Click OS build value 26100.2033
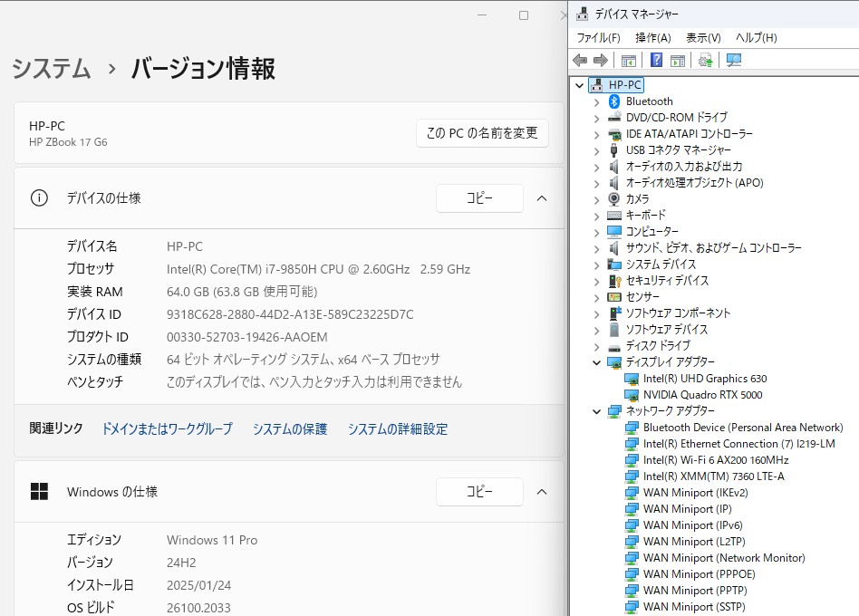 click(x=198, y=607)
